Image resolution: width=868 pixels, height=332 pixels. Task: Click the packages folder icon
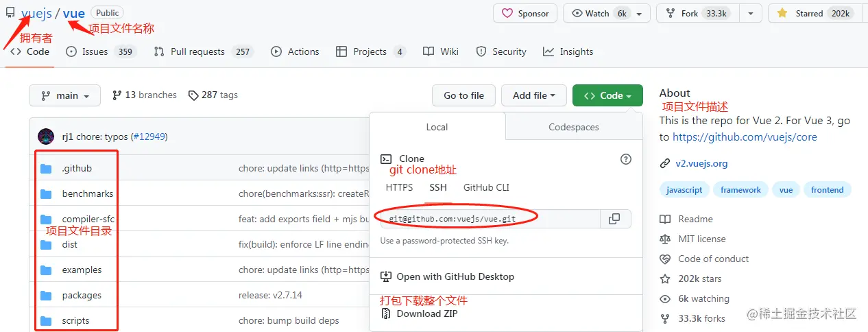(46, 296)
